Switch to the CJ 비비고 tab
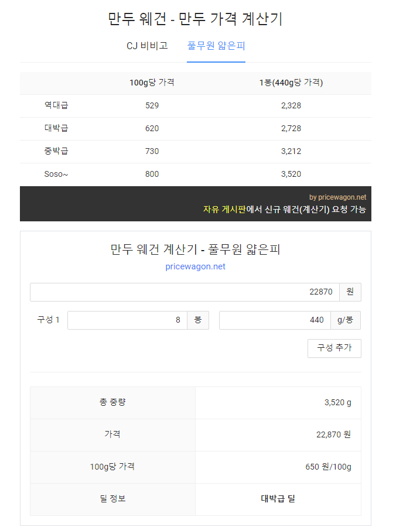 147,46
